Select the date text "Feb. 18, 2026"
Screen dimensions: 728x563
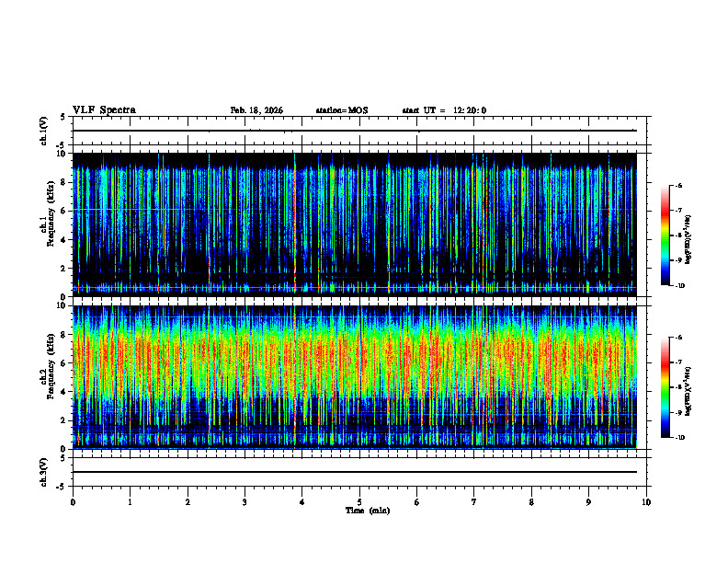[256, 110]
